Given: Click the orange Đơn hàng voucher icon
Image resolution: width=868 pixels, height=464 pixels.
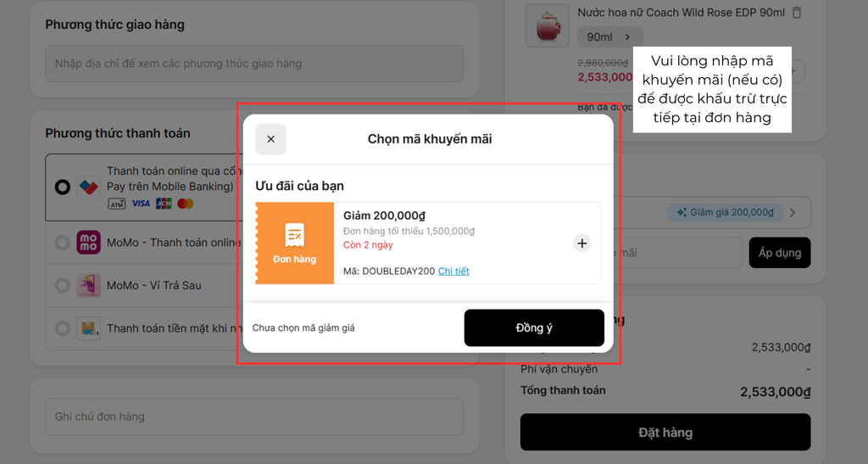Looking at the screenshot, I should 294,243.
